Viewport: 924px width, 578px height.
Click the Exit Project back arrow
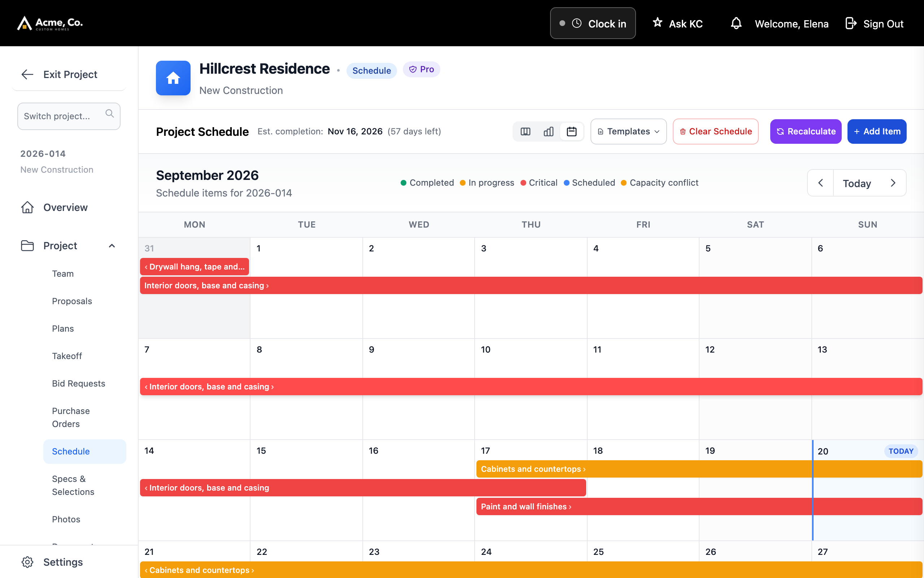27,74
